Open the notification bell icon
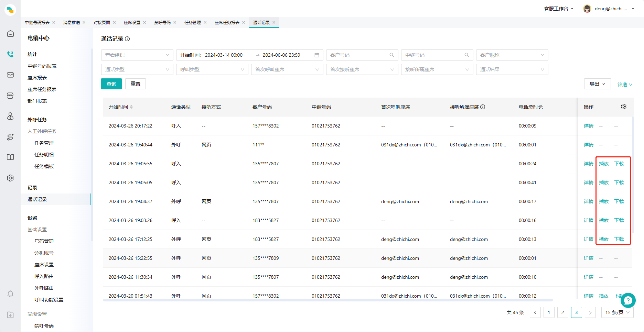 pos(10,294)
